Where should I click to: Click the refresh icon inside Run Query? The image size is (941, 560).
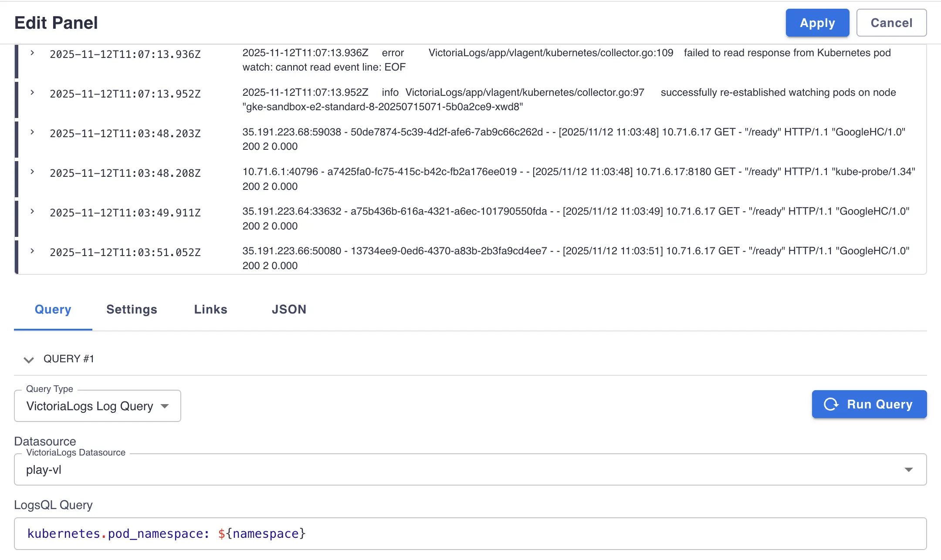(833, 404)
